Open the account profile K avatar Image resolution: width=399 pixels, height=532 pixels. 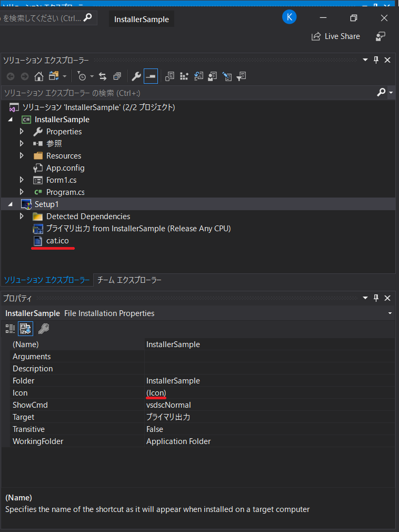pos(289,17)
